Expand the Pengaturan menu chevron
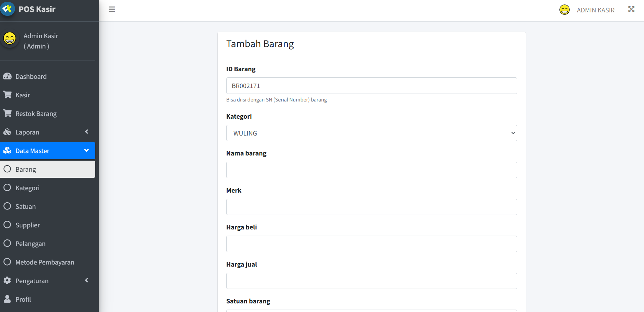Image resolution: width=644 pixels, height=312 pixels. click(x=87, y=280)
